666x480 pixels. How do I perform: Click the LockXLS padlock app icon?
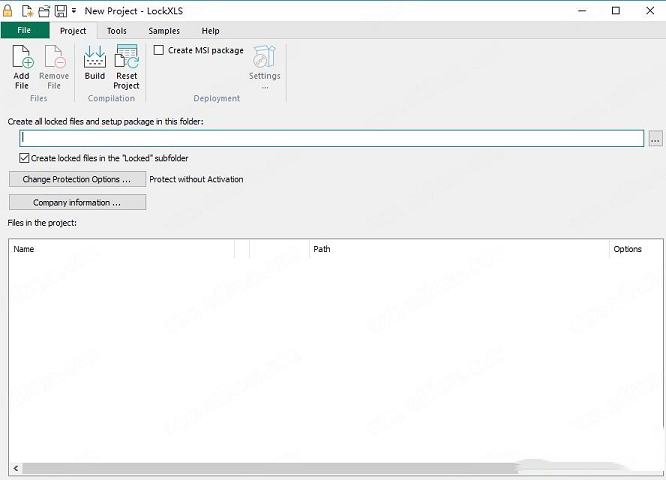pyautogui.click(x=8, y=11)
